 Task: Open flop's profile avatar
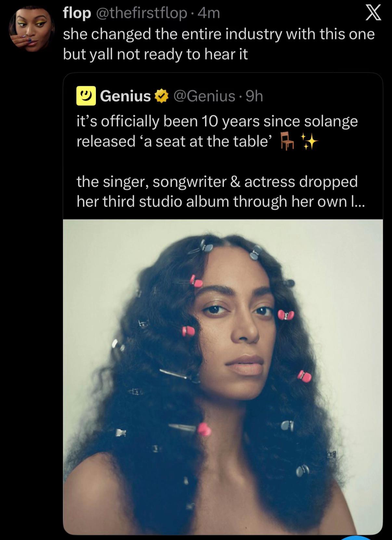coord(31,29)
